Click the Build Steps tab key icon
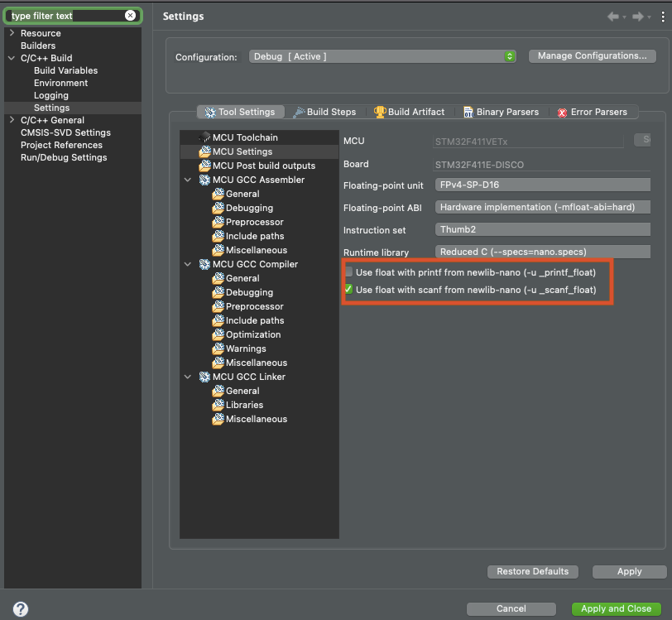Image resolution: width=672 pixels, height=620 pixels. 299,113
